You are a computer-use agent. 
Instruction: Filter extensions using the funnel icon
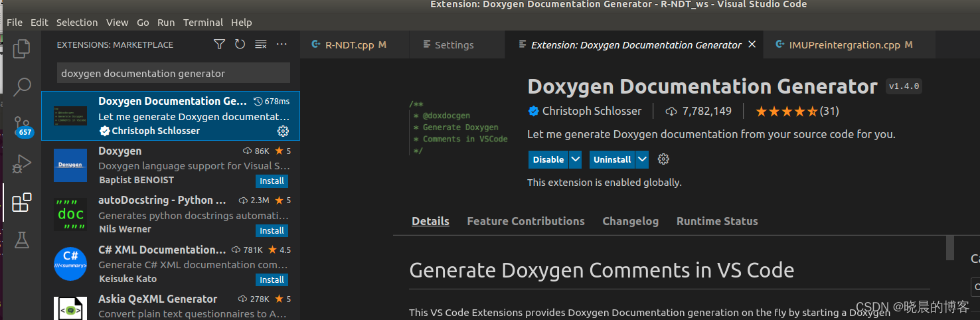click(219, 44)
